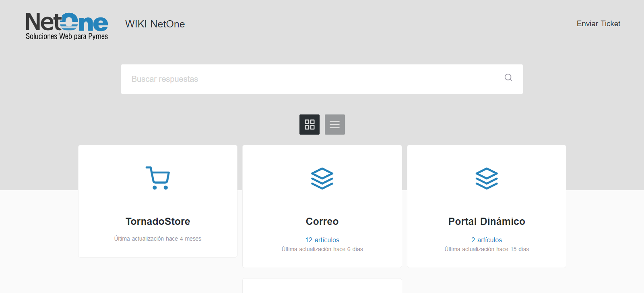Open the Correo category title

point(322,221)
